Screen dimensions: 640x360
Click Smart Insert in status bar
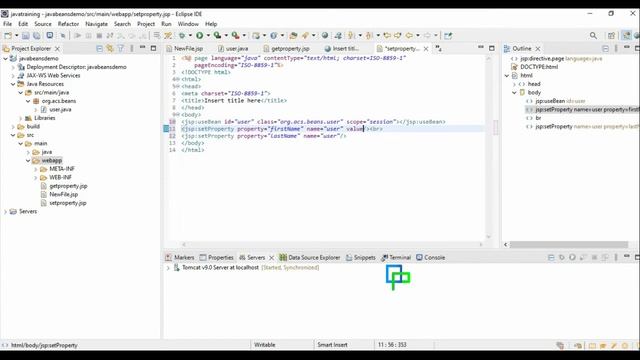click(333, 345)
